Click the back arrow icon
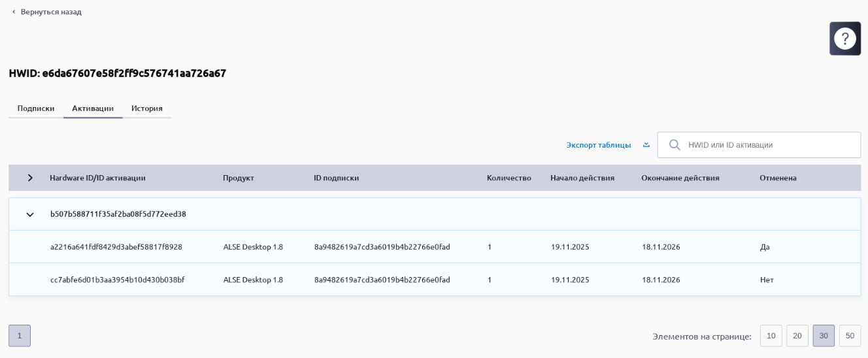Image resolution: width=868 pixels, height=358 pixels. coord(14,12)
